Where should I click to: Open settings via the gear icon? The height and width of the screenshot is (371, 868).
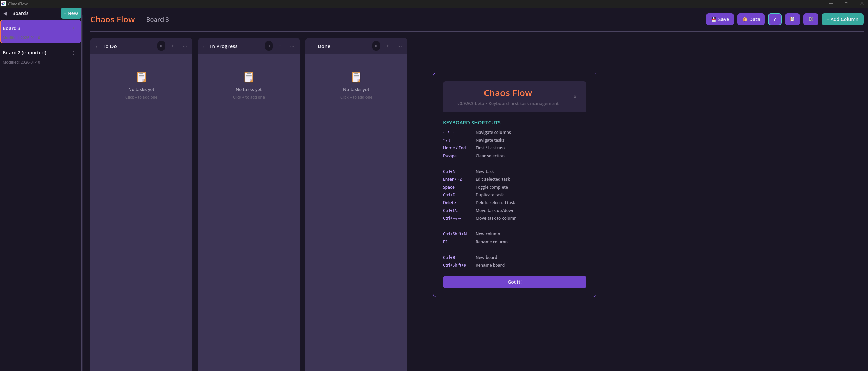click(811, 19)
